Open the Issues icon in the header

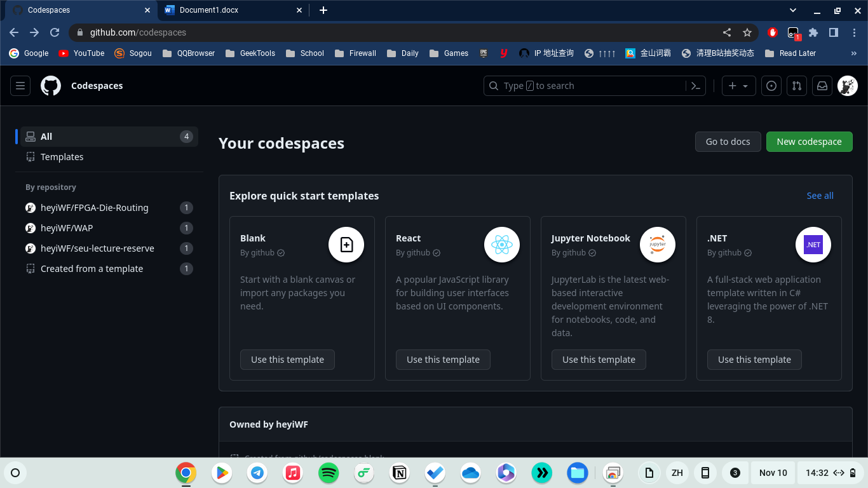click(x=771, y=86)
